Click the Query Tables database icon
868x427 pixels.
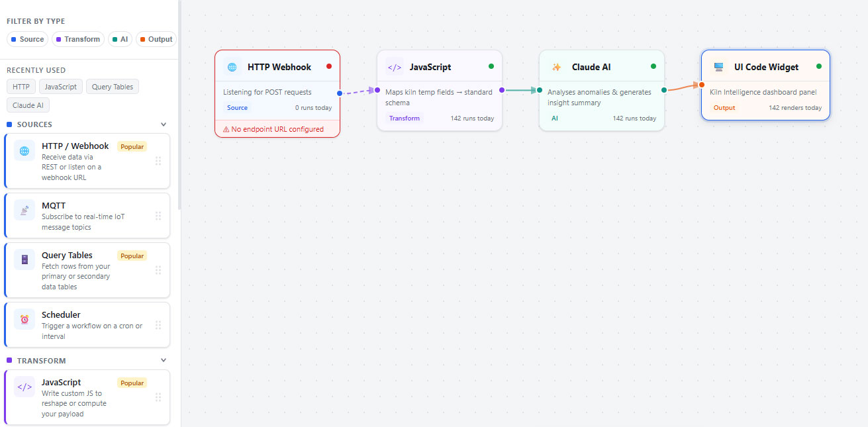point(24,260)
